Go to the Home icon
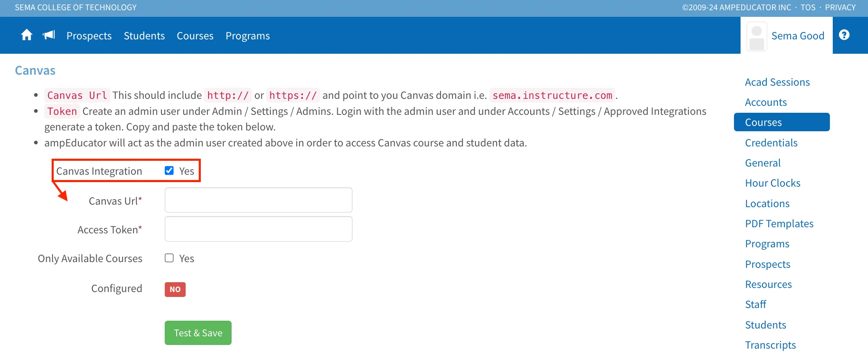This screenshot has height=356, width=868. pyautogui.click(x=27, y=35)
